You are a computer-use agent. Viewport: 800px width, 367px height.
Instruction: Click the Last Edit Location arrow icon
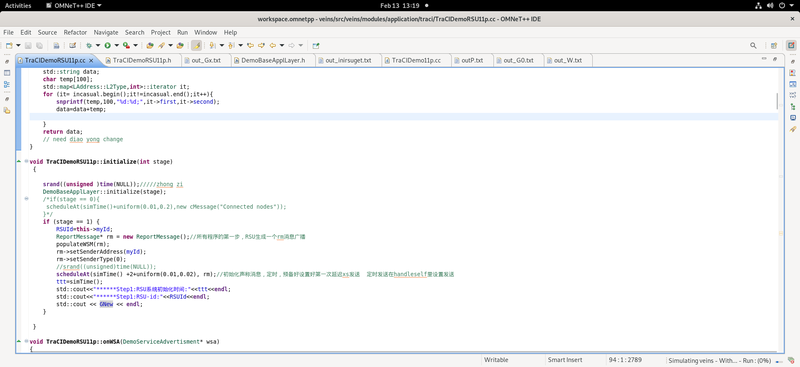[x=250, y=45]
